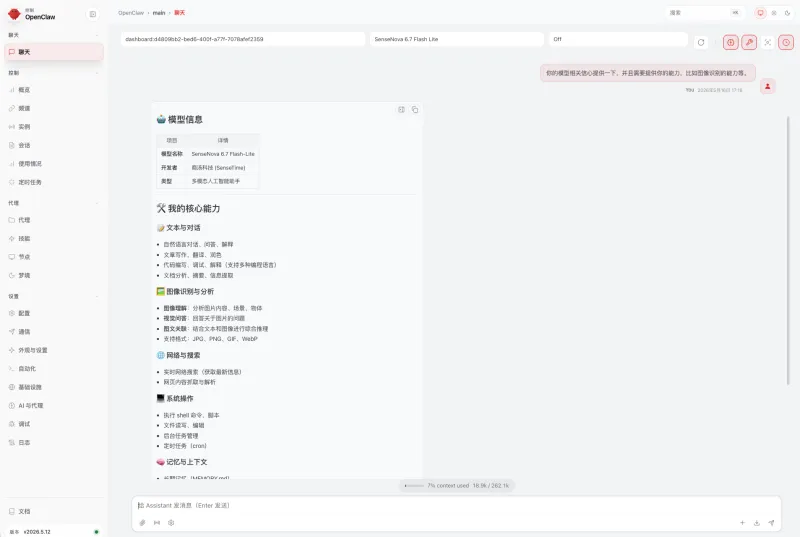Open the thinking level dropdown showing Off
Screen dimensions: 800x537
click(618, 39)
